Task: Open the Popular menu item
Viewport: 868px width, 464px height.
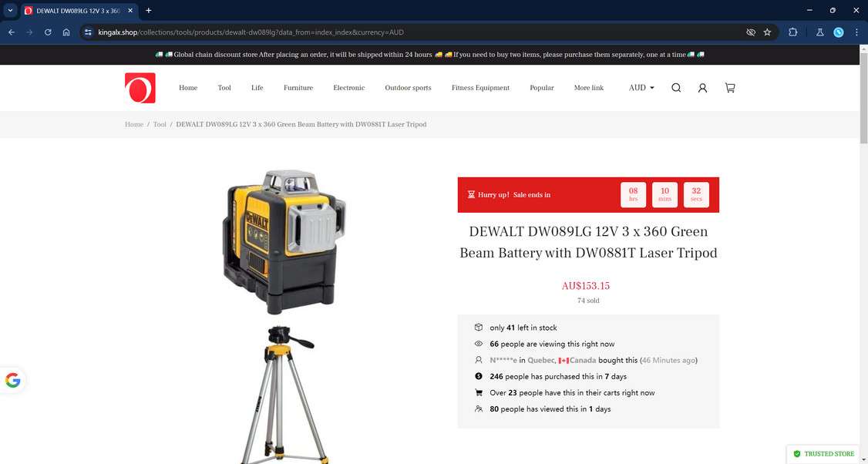Action: (x=542, y=88)
